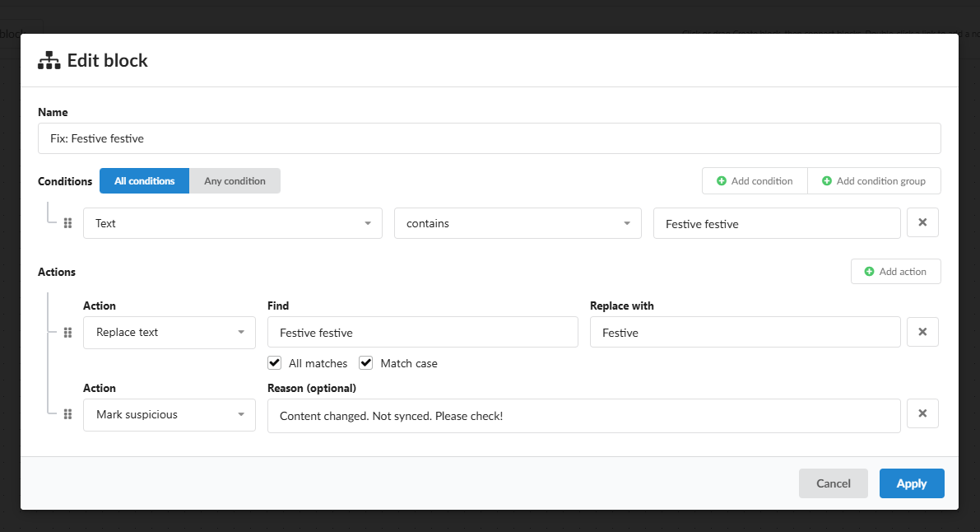The image size is (980, 532).
Task: Open the Replace text action dropdown
Action: 170,333
